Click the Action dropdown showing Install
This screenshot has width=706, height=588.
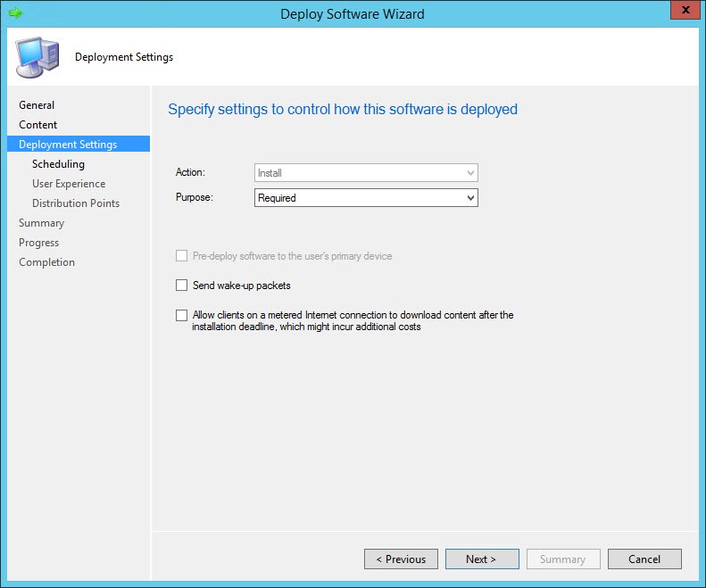366,173
